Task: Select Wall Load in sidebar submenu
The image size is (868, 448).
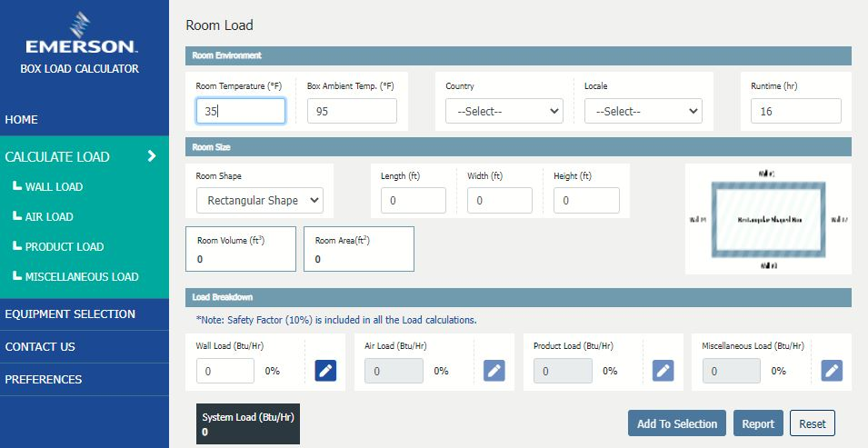Action: click(54, 187)
